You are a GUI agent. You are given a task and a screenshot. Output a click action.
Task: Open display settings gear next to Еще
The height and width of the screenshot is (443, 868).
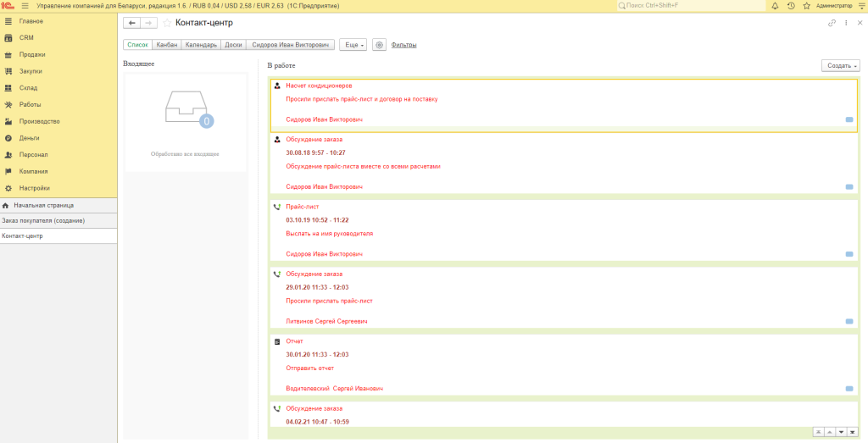[379, 45]
